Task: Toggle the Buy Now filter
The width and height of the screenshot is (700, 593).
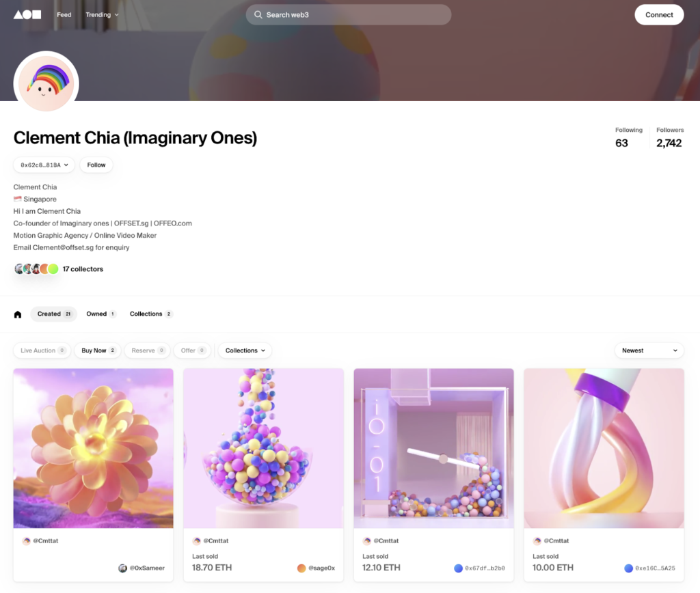Action: pyautogui.click(x=98, y=350)
